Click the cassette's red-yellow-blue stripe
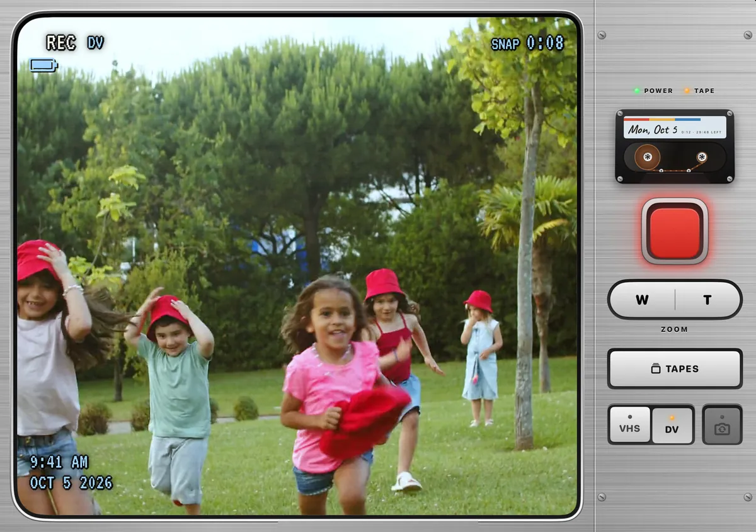 tap(662, 119)
